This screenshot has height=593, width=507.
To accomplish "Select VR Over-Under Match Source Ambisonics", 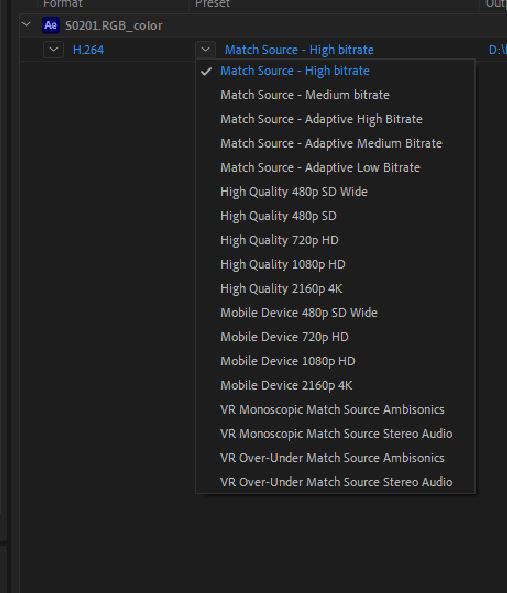I will [335, 458].
